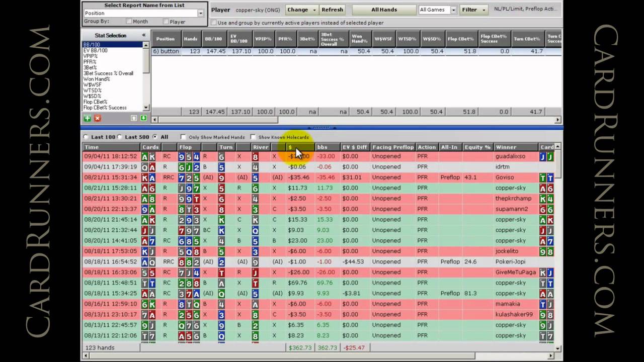Click the -$25.47 EV diff total
Image resolution: width=644 pixels, height=362 pixels.
pos(354,348)
